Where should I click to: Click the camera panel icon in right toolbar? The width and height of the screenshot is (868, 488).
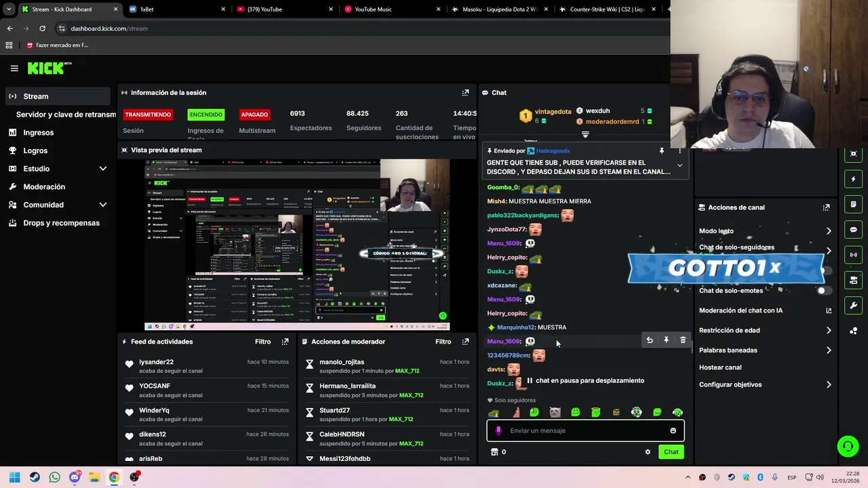pyautogui.click(x=853, y=280)
